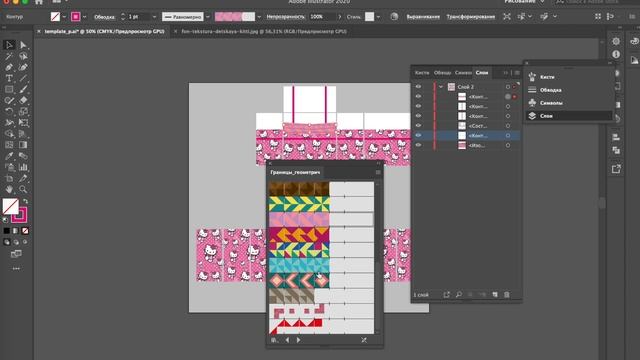
Task: Select the Shape Builder tool
Action: coord(9,133)
